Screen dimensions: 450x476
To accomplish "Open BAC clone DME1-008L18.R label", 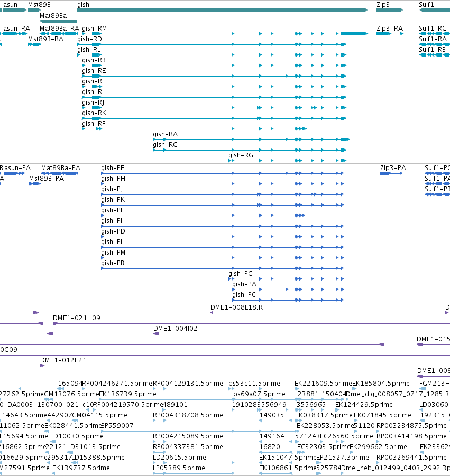I will [x=237, y=307].
